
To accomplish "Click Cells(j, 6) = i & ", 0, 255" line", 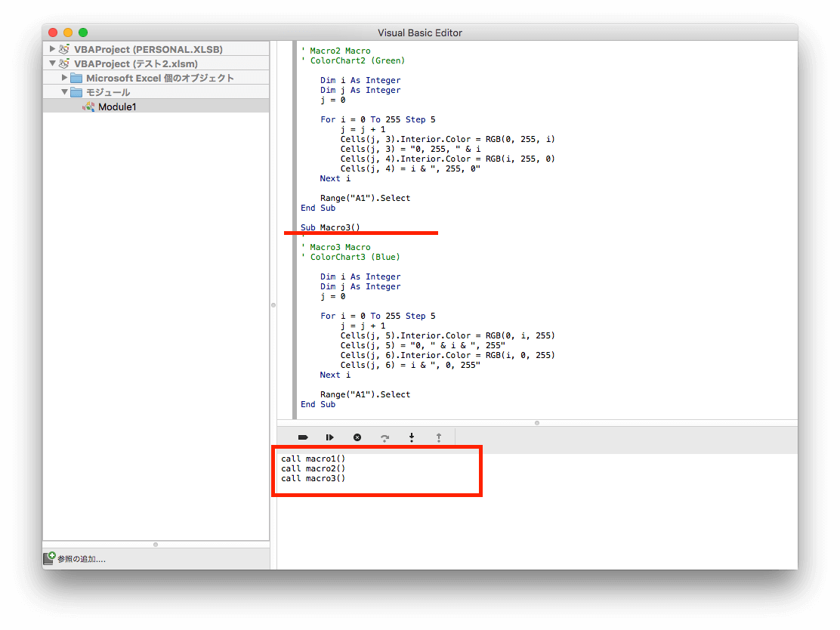I will point(410,365).
